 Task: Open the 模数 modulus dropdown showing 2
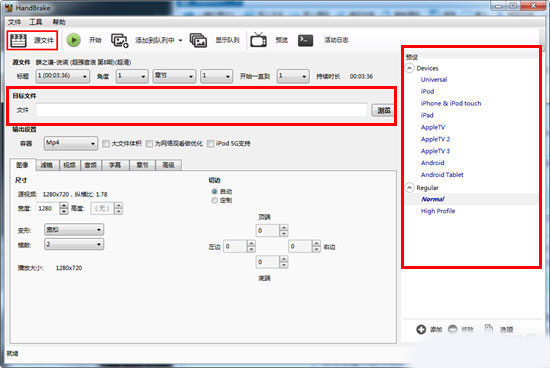(74, 244)
